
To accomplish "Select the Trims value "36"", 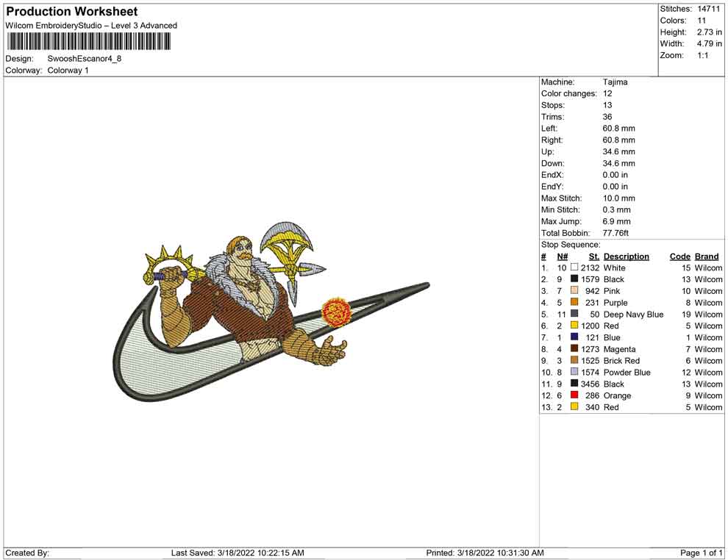I will click(x=607, y=117).
